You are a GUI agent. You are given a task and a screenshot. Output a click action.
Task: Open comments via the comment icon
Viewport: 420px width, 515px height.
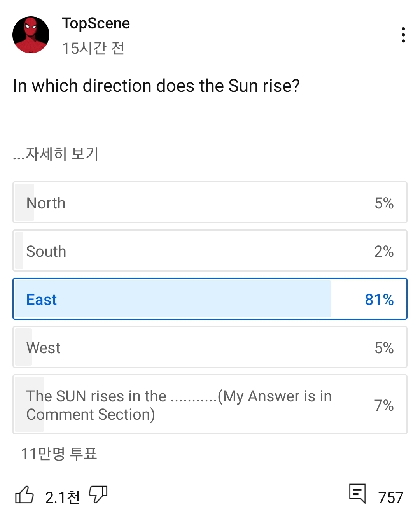click(x=357, y=494)
